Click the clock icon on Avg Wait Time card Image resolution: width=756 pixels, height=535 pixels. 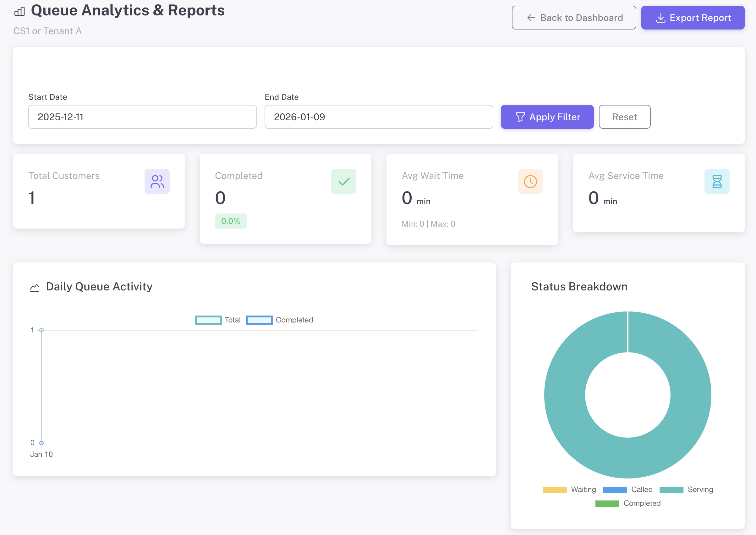(x=530, y=181)
